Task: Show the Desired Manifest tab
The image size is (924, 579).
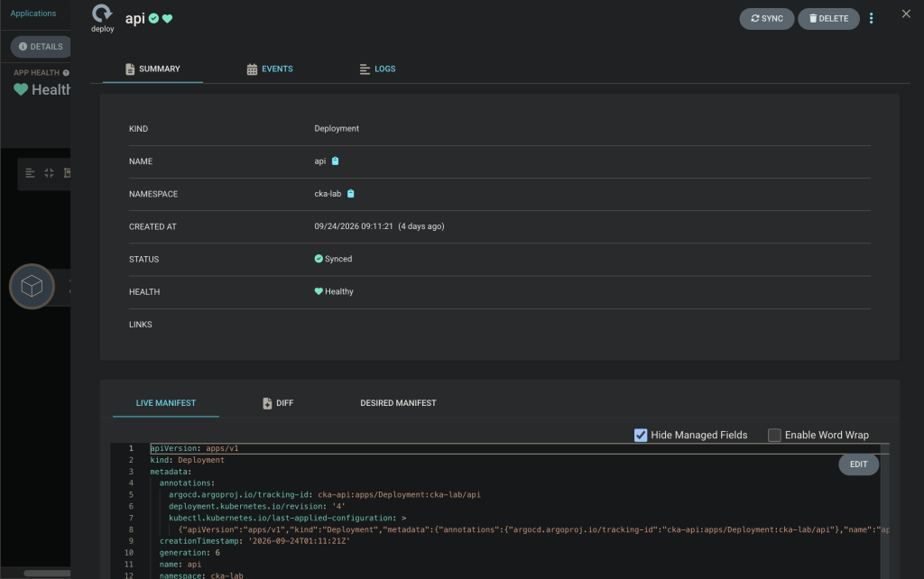Action: (x=398, y=403)
